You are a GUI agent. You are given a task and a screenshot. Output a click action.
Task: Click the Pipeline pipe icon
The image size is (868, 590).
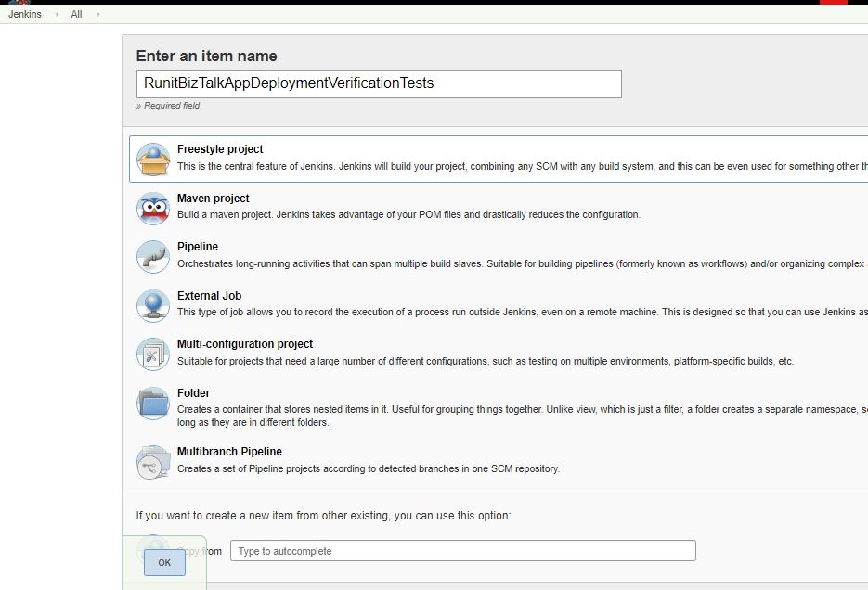pos(153,257)
